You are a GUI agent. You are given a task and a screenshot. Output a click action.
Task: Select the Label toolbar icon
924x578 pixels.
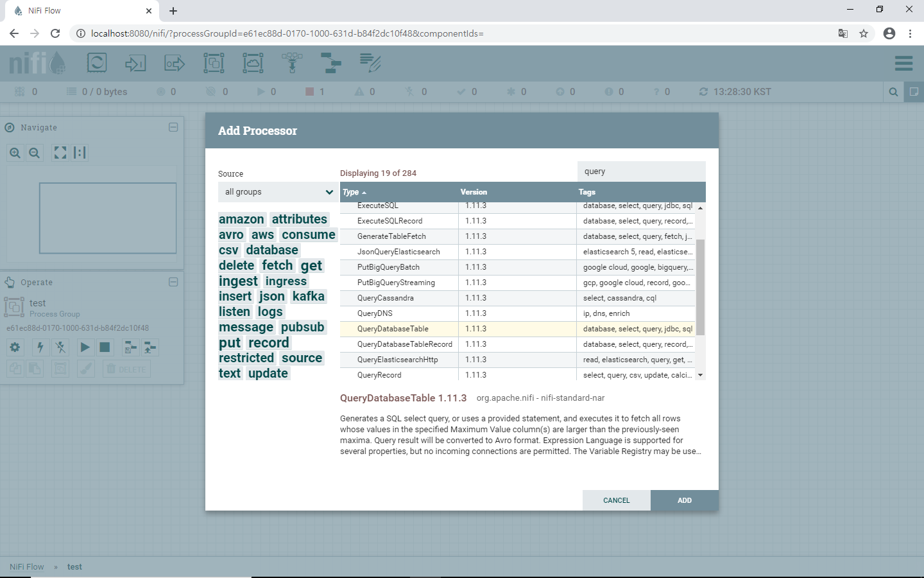tap(370, 63)
